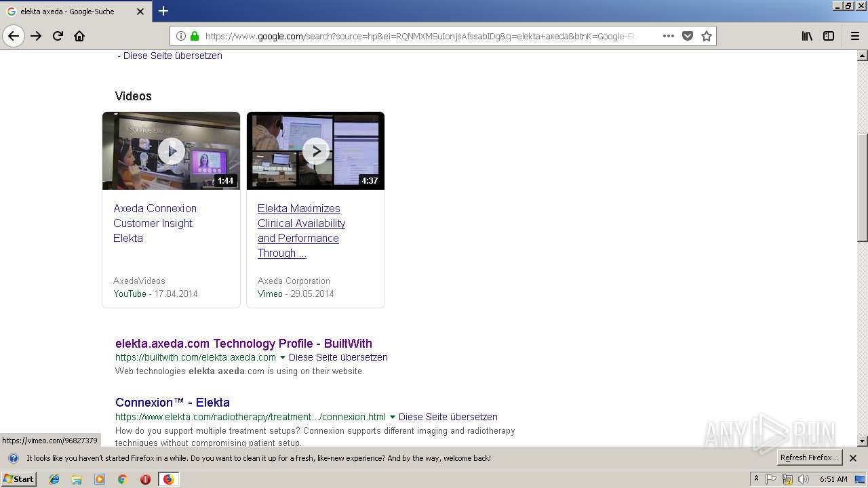Screen dimensions: 868x488
Task: Click the Show desktop button
Action: point(861,479)
